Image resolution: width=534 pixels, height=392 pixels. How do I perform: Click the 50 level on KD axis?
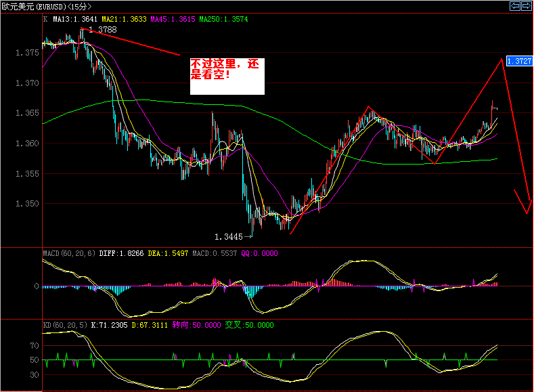(35, 360)
